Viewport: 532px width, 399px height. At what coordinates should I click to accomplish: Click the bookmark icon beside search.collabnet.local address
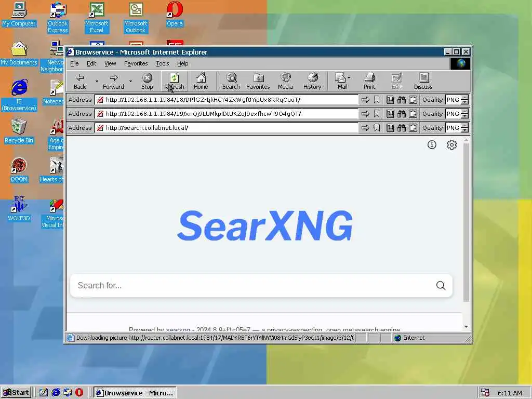[x=377, y=128]
